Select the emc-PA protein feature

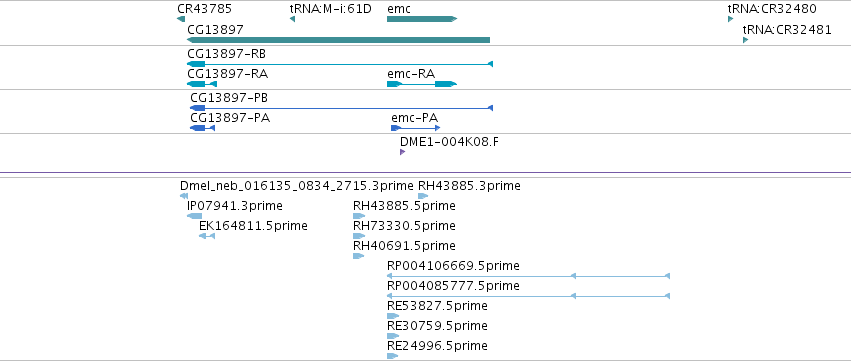coord(416,128)
